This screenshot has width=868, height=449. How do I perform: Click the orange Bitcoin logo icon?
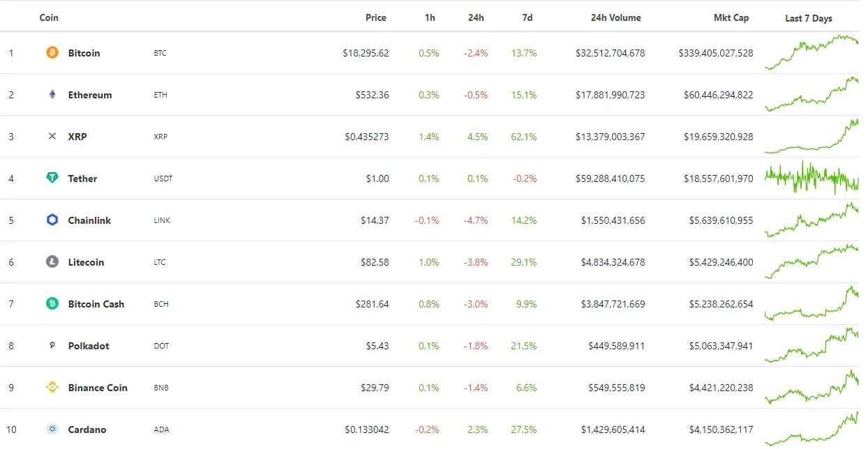pos(52,53)
